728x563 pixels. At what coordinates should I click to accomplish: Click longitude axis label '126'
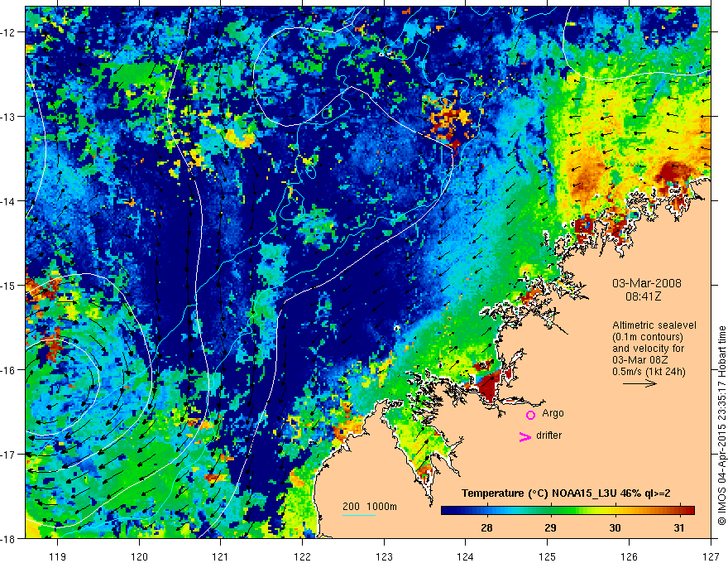629,556
